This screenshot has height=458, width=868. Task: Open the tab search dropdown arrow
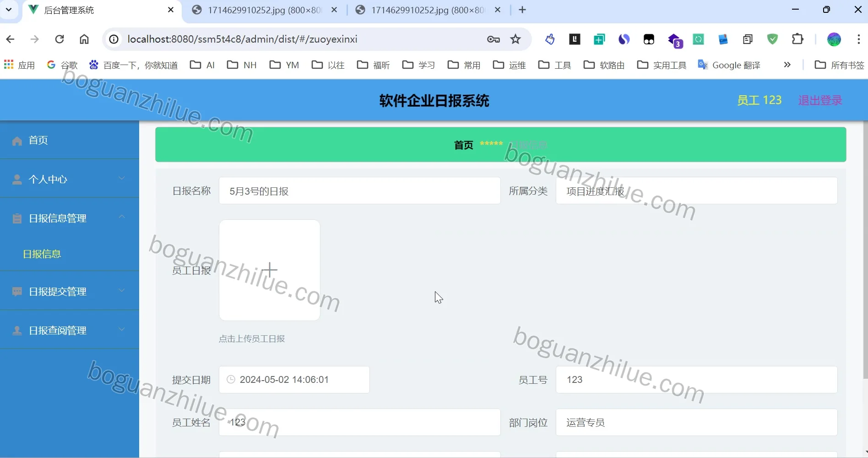point(9,10)
